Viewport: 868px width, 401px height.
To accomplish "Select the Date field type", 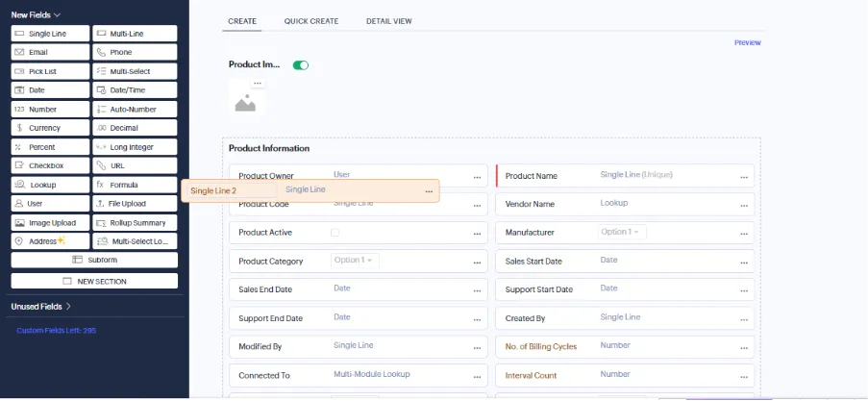I will [50, 89].
